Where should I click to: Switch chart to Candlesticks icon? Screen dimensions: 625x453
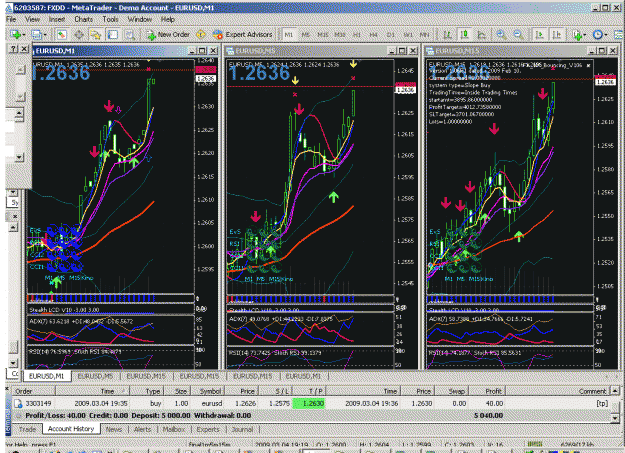tap(464, 35)
